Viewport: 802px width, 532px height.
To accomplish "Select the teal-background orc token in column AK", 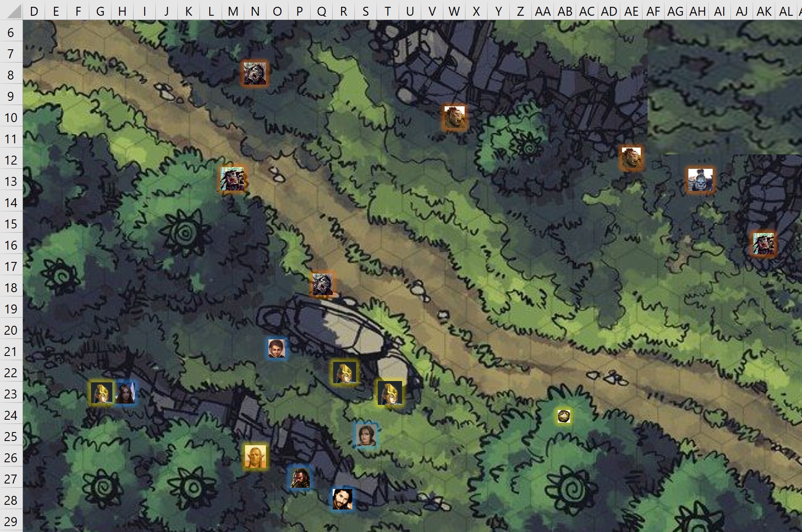I will tap(764, 244).
